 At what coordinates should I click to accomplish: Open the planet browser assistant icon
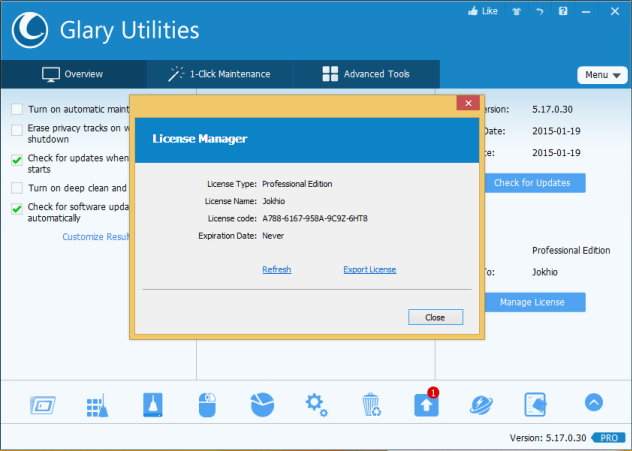pyautogui.click(x=481, y=405)
